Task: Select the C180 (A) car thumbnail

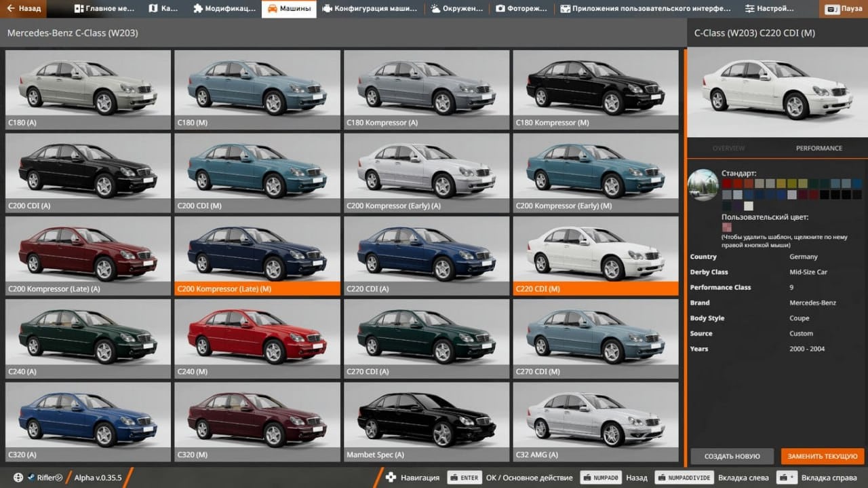Action: tap(88, 90)
